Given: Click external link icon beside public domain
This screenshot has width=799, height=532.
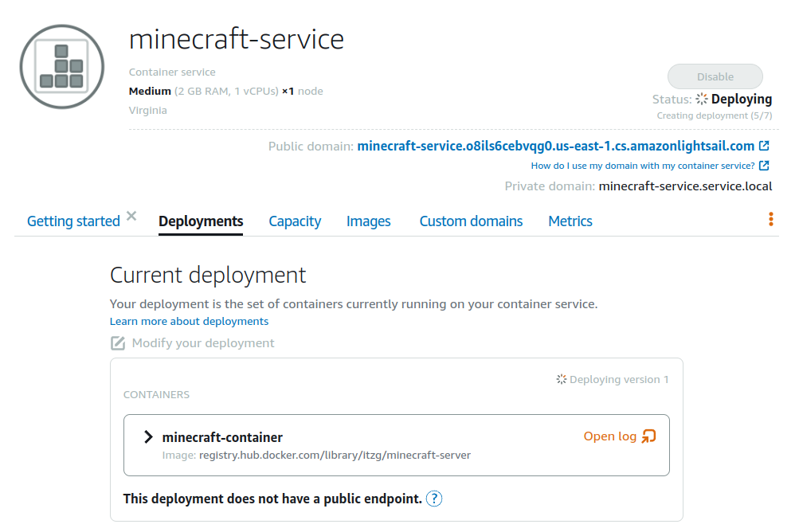Looking at the screenshot, I should (x=764, y=146).
